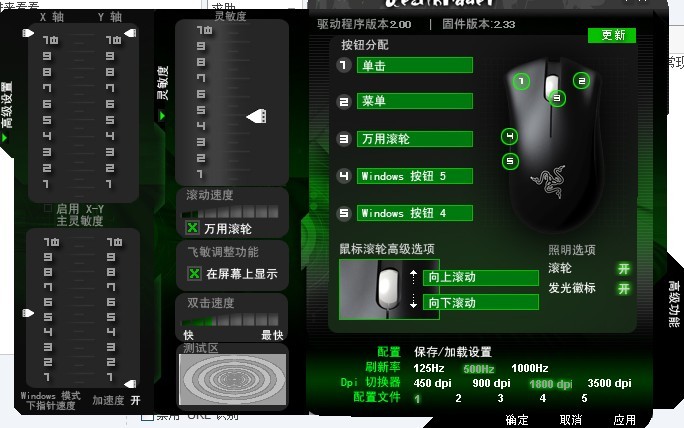
Task: Click 加速度 slider handle at bottom
Action: point(130,384)
